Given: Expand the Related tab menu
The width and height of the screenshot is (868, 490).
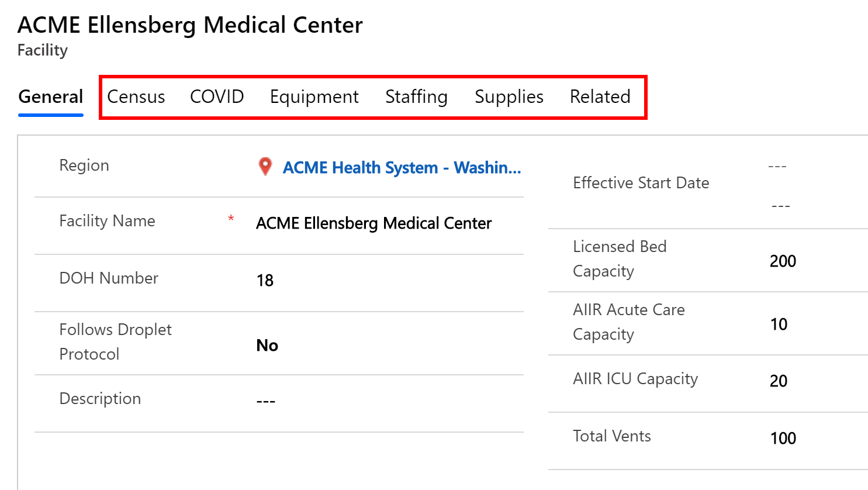Looking at the screenshot, I should [600, 96].
